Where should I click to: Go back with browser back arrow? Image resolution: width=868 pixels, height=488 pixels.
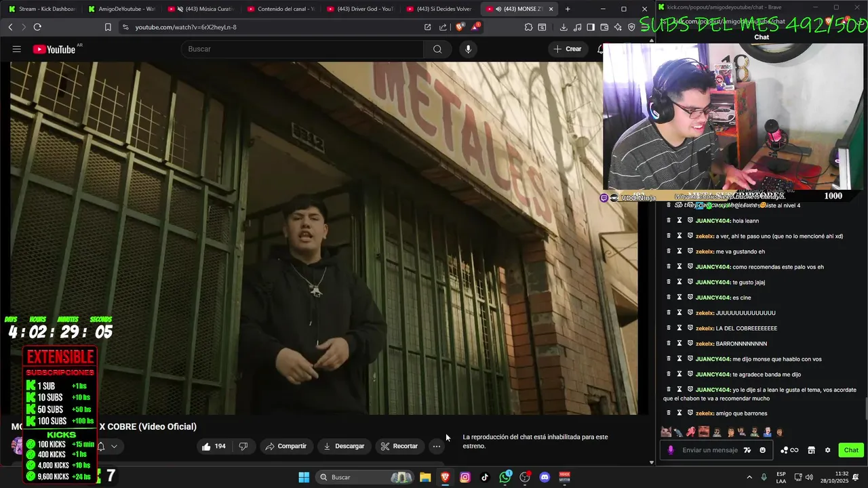(x=10, y=27)
